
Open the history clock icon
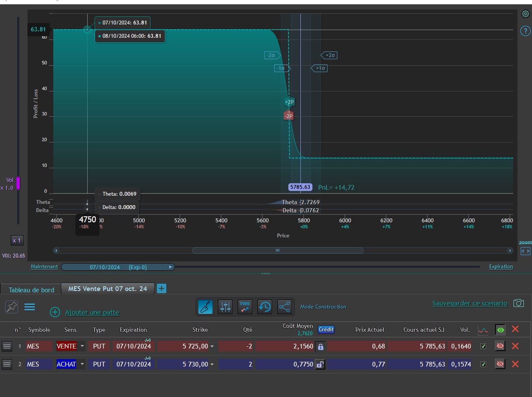265,307
